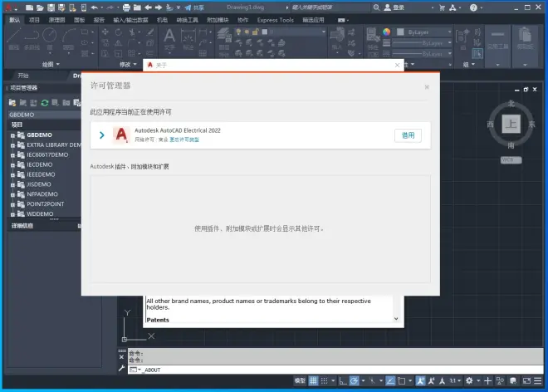This screenshot has width=548, height=392.
Task: Open the Reports ribbon tab
Action: pyautogui.click(x=99, y=20)
